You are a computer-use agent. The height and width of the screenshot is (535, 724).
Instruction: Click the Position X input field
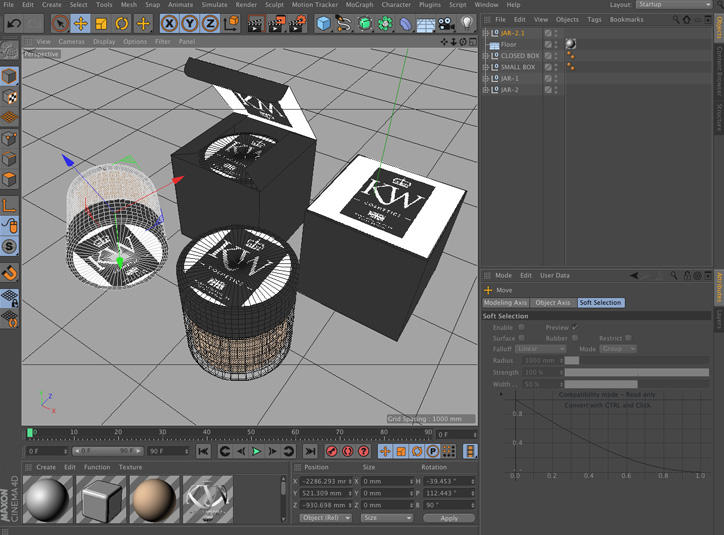point(326,481)
